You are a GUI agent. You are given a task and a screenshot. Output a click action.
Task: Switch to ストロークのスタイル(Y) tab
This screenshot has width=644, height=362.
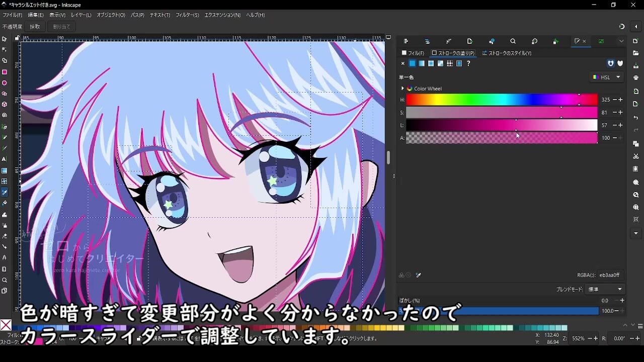(x=507, y=53)
